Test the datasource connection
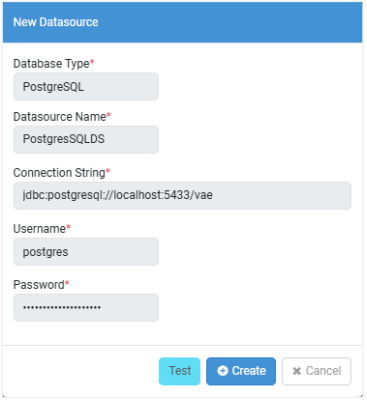Screen dimensions: 367x400 tap(180, 371)
